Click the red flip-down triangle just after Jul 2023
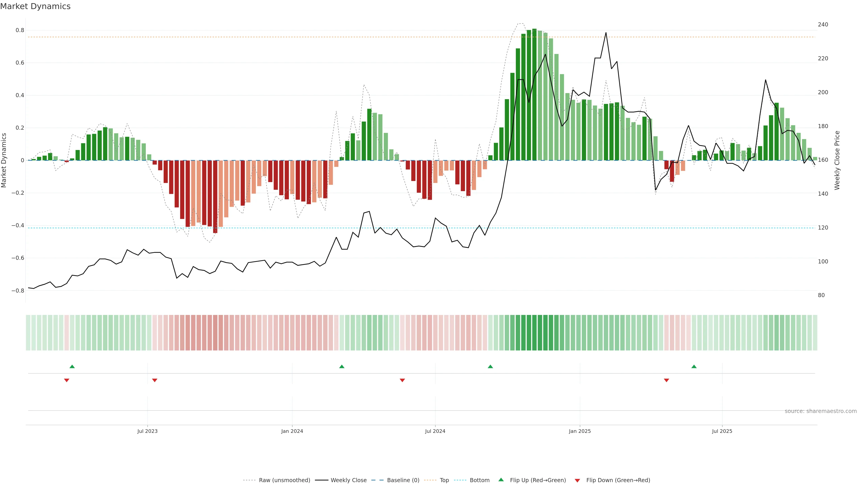 coord(155,380)
